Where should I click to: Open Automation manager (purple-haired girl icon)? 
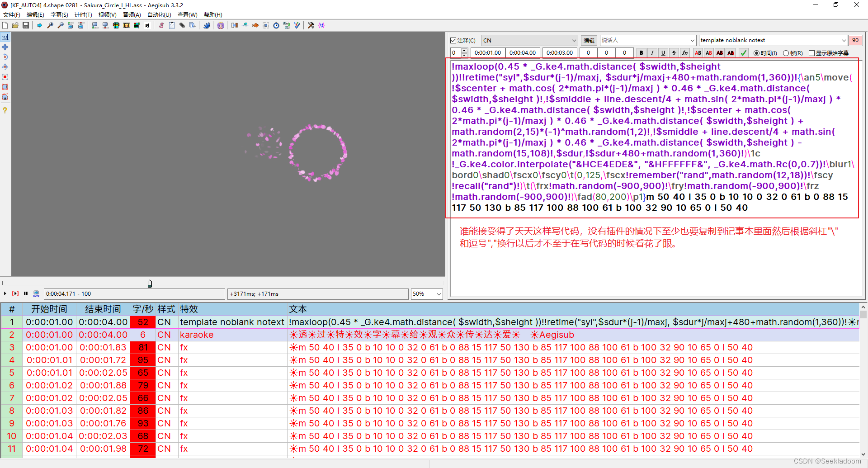click(221, 25)
